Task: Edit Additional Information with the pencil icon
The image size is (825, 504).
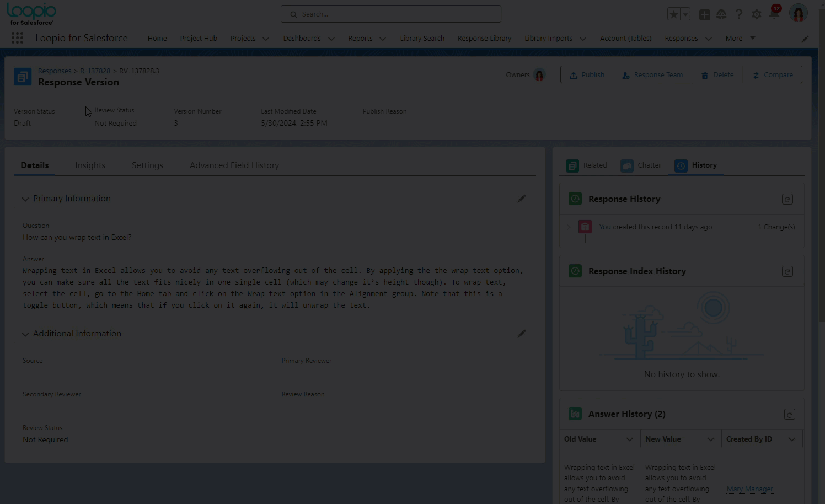Action: click(x=522, y=334)
